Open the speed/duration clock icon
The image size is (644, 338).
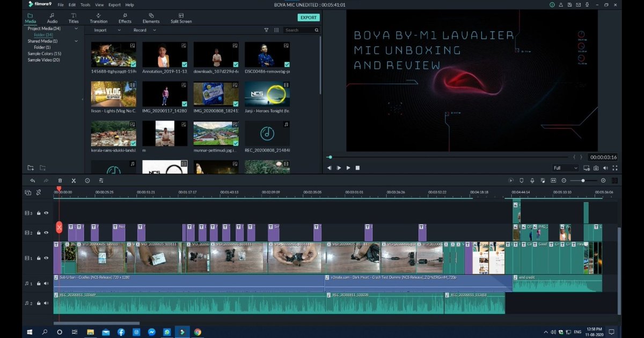tap(87, 181)
